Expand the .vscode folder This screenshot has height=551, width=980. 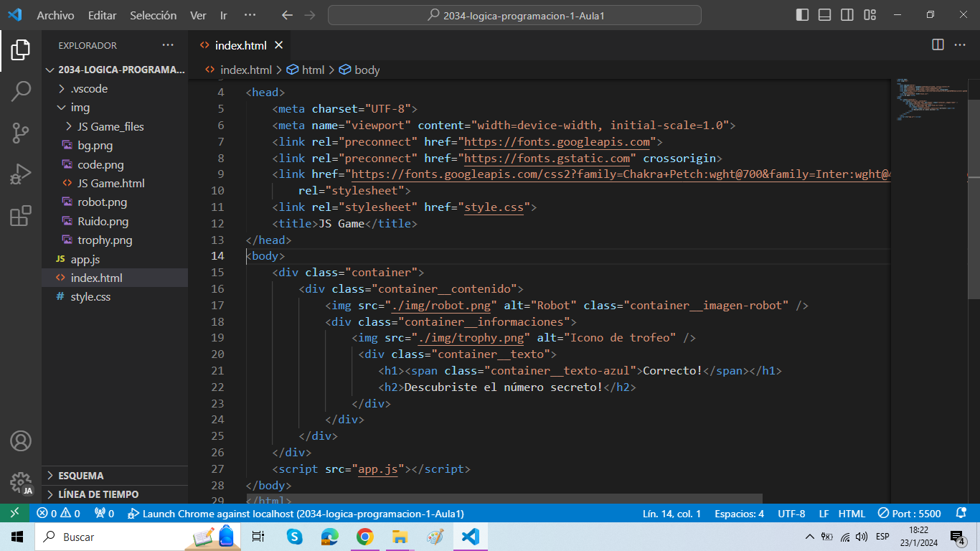click(115, 89)
